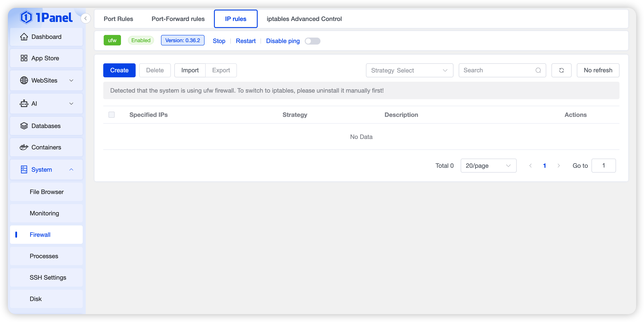644x322 pixels.
Task: Toggle the Disable ping switch
Action: (312, 41)
